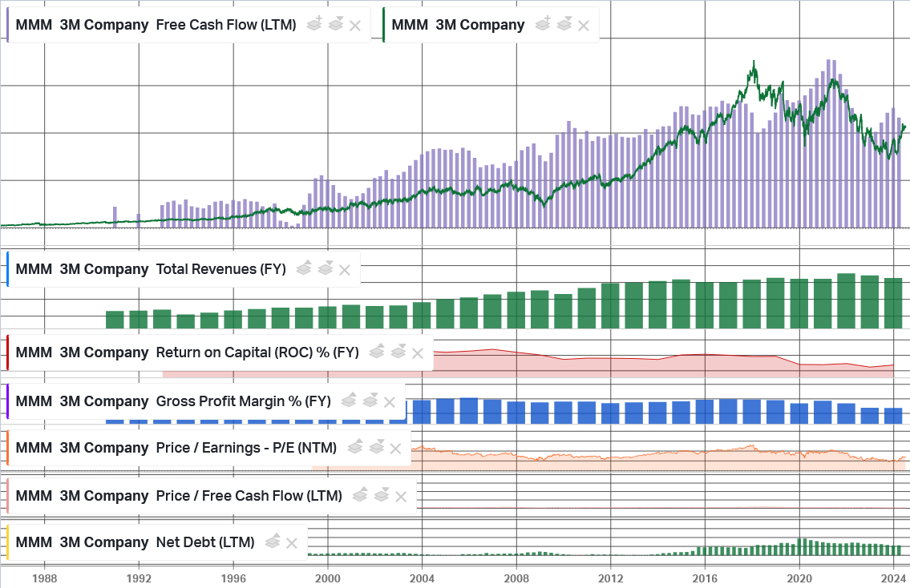Move the Price / Free Cash Flow pane up
910x588 pixels.
point(360,495)
